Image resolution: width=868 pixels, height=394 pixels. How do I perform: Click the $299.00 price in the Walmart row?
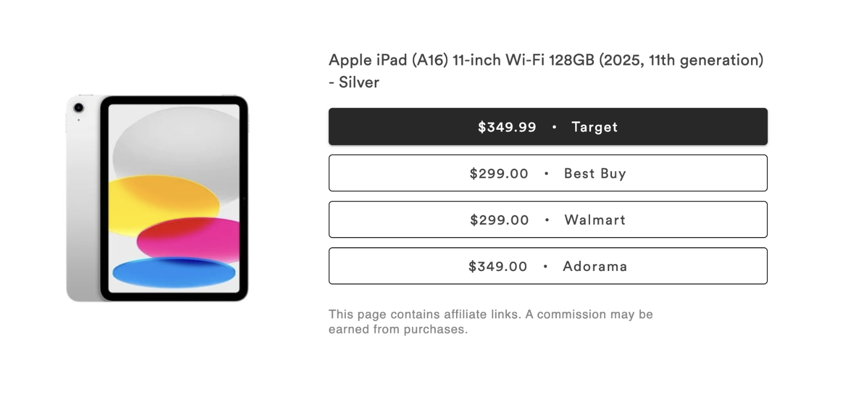coord(499,220)
